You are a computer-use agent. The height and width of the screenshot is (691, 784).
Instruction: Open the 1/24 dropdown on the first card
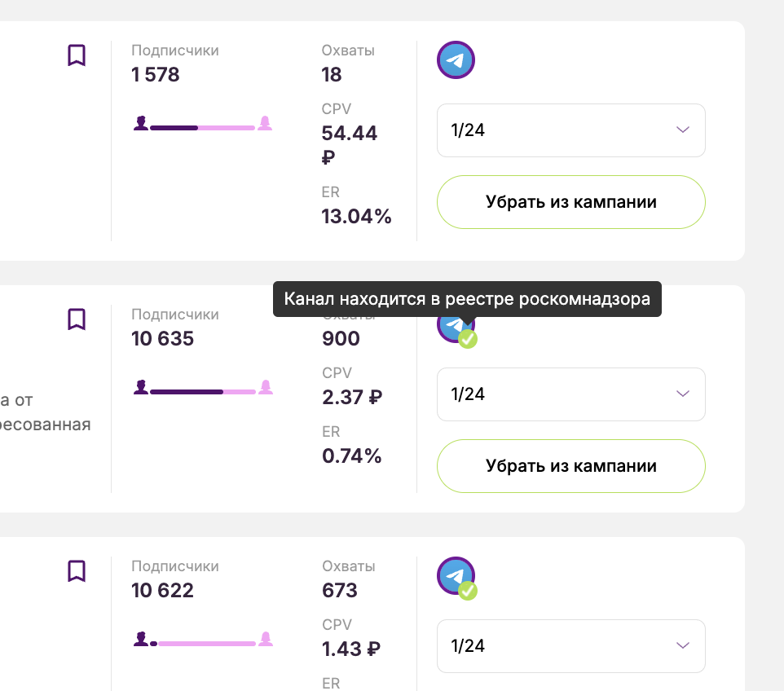pos(570,130)
